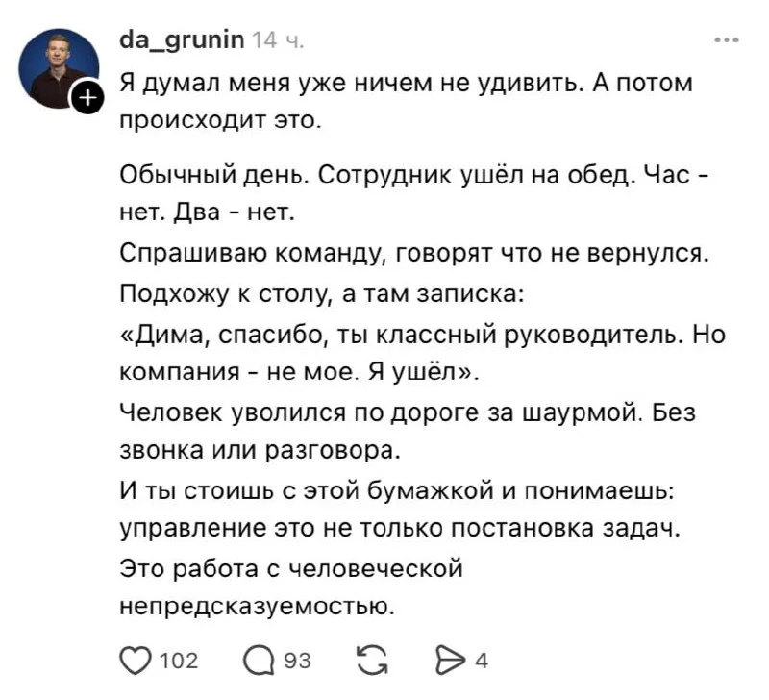Image resolution: width=769 pixels, height=700 pixels.
Task: Share the post via the paper plane icon
Action: [x=449, y=660]
